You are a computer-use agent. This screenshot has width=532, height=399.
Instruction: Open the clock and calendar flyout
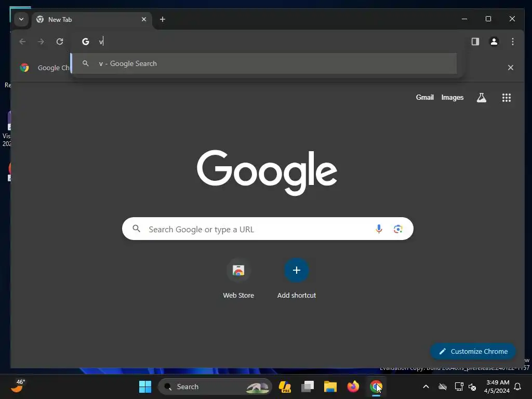coord(497,387)
